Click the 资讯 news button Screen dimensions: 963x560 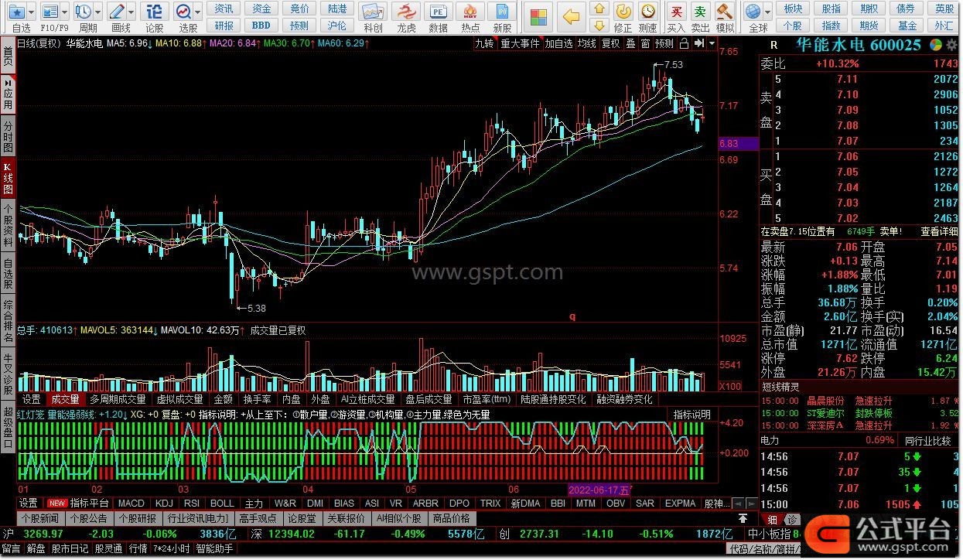[x=224, y=9]
